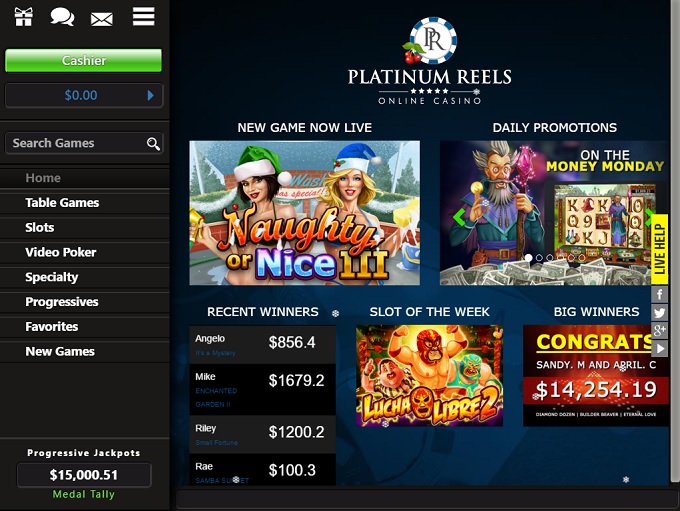Open the hamburger menu icon

(144, 16)
